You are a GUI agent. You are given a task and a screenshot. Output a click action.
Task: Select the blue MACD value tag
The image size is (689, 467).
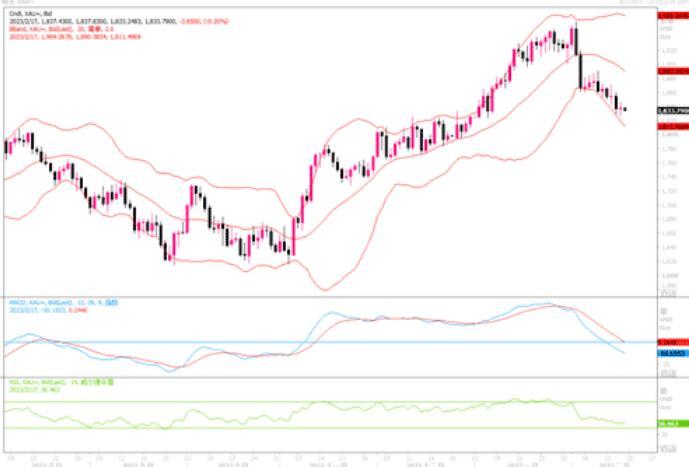click(671, 354)
